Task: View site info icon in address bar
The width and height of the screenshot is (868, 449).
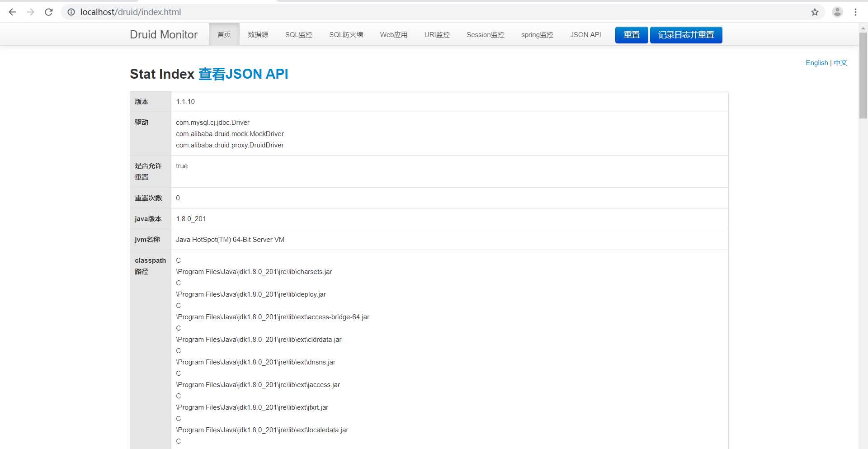Action: pos(71,12)
